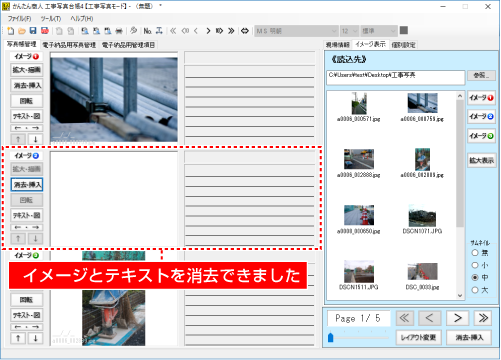Select thumbnail DSCN1071.JPG

point(422,219)
